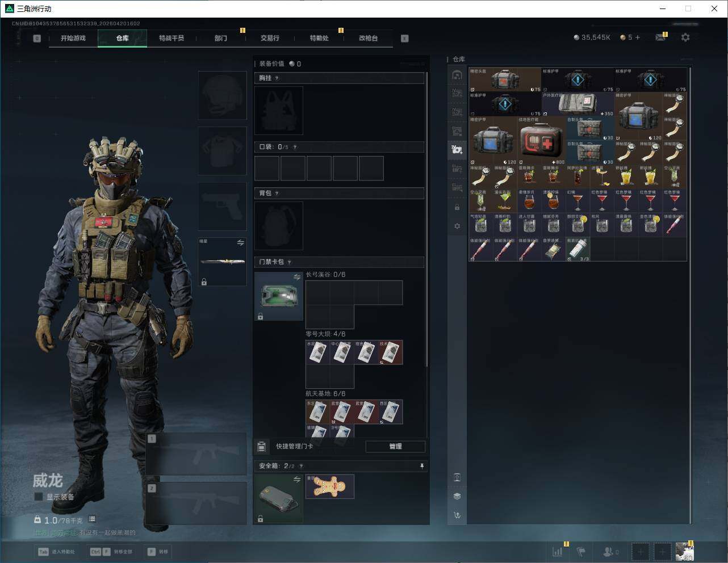Click the 快捷管理门卡 clipboard icon
This screenshot has width=728, height=563.
pyautogui.click(x=262, y=447)
